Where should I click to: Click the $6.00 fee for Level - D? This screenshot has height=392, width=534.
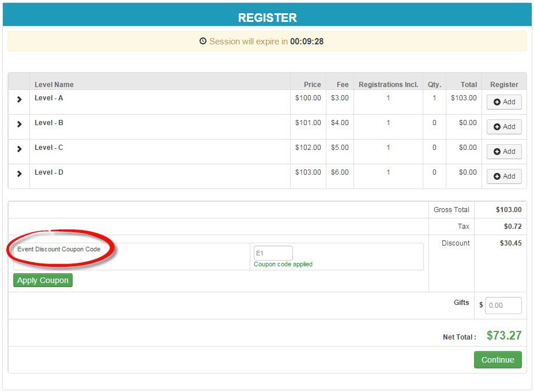[340, 173]
